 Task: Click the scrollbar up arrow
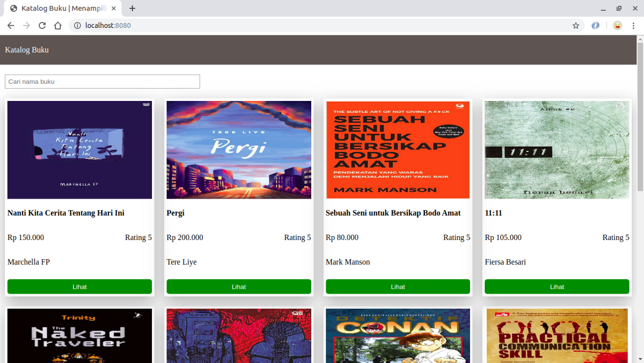point(640,39)
